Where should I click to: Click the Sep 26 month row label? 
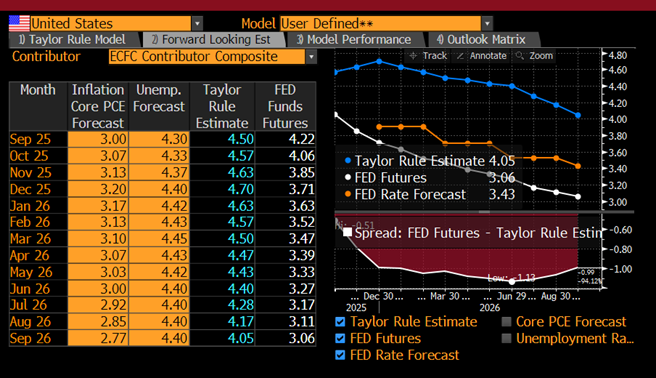[30, 338]
